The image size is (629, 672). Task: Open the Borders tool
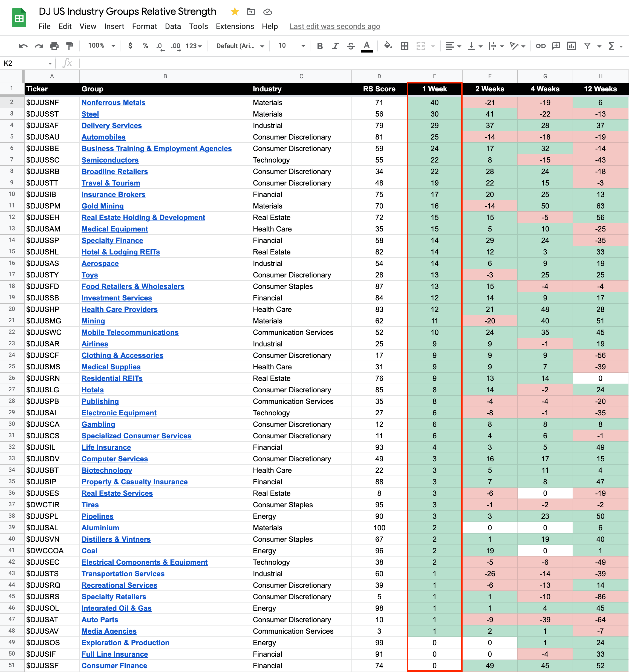404,46
